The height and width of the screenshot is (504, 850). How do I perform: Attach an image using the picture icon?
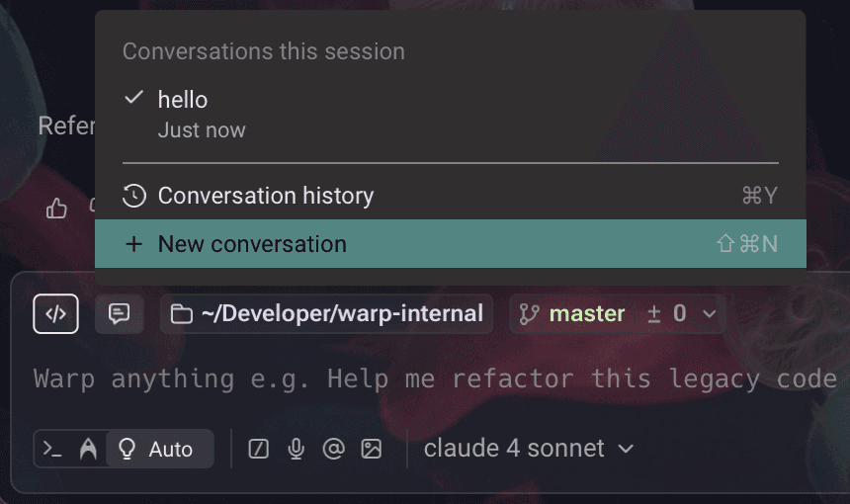click(372, 449)
